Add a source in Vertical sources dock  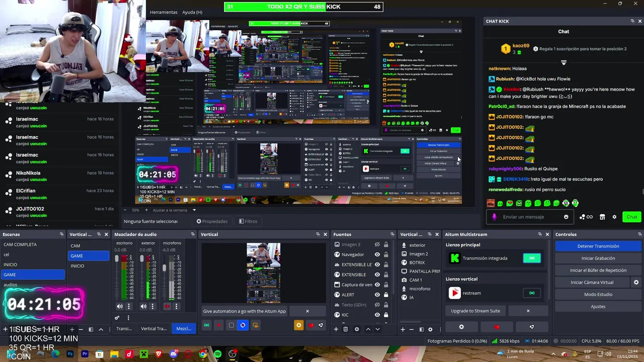pyautogui.click(x=403, y=329)
